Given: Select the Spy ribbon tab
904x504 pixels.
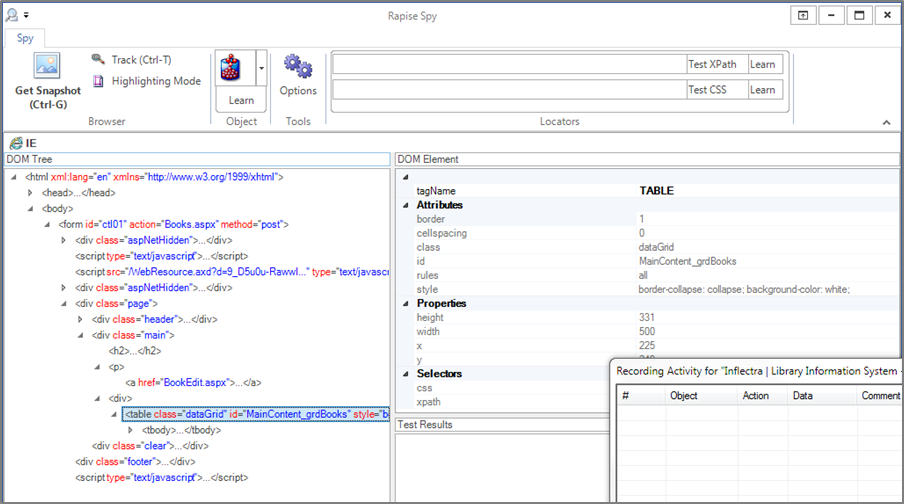Looking at the screenshot, I should coord(24,38).
